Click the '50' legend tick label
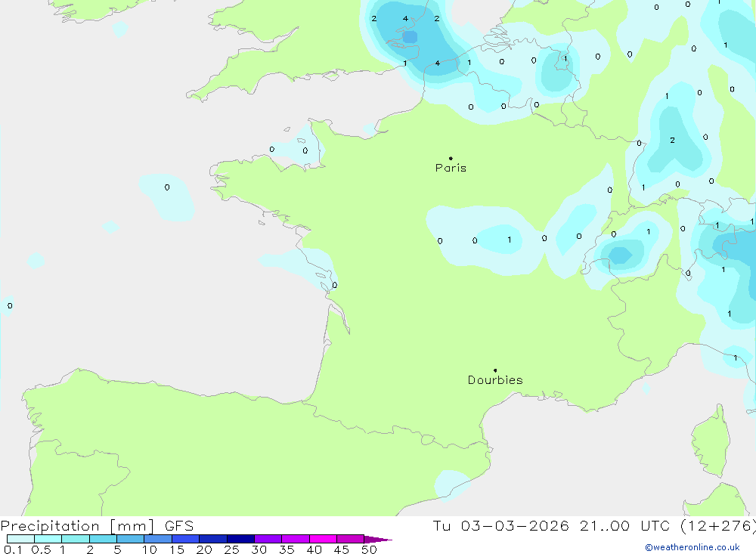The height and width of the screenshot is (554, 756). point(370,549)
